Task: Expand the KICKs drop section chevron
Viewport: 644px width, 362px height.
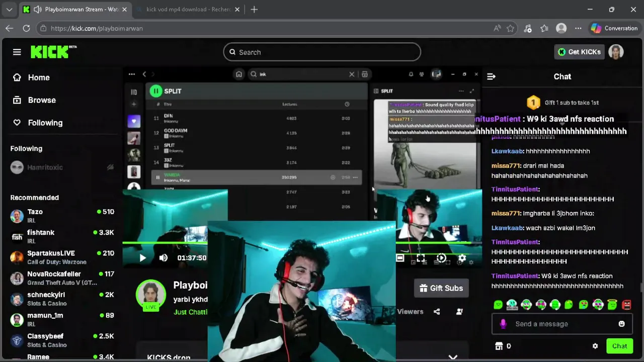Action: (453, 357)
